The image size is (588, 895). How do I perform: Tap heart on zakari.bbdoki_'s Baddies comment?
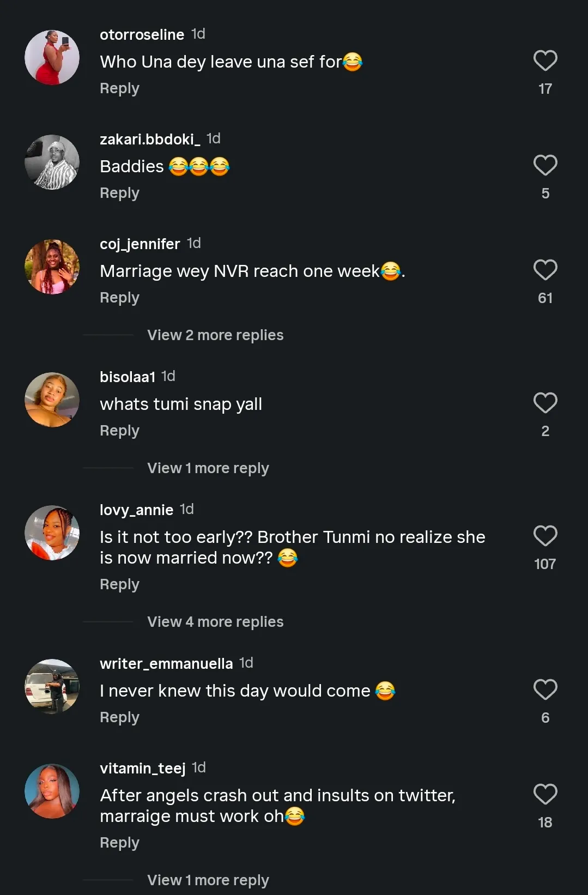pos(545,166)
